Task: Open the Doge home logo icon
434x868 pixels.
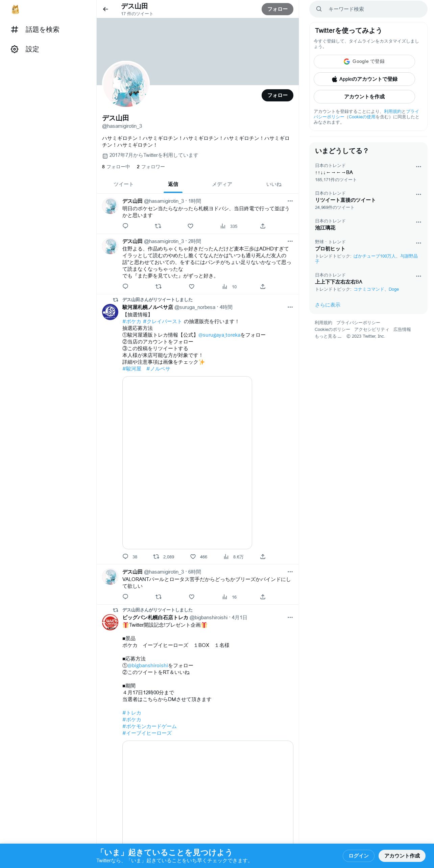Action: (15, 9)
